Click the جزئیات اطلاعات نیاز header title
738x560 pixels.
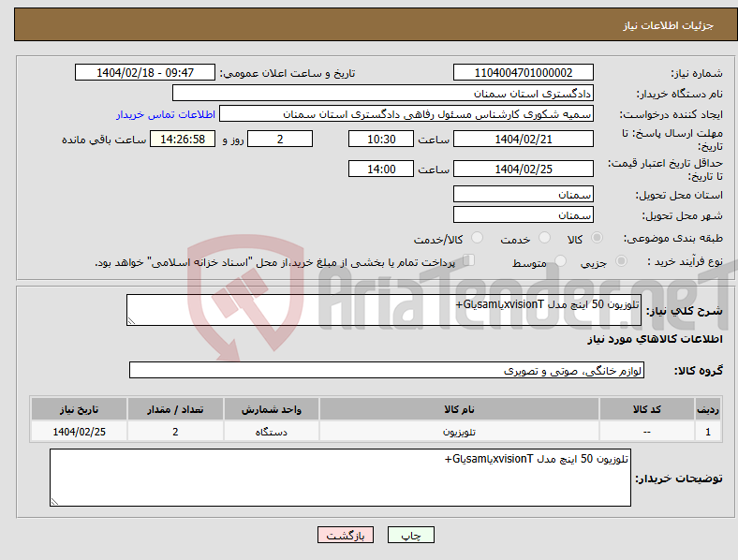669,25
